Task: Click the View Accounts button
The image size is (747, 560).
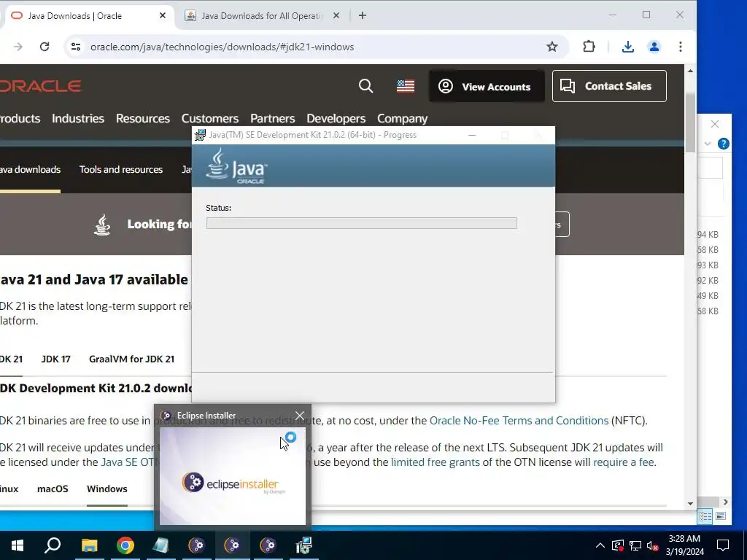Action: click(x=487, y=86)
